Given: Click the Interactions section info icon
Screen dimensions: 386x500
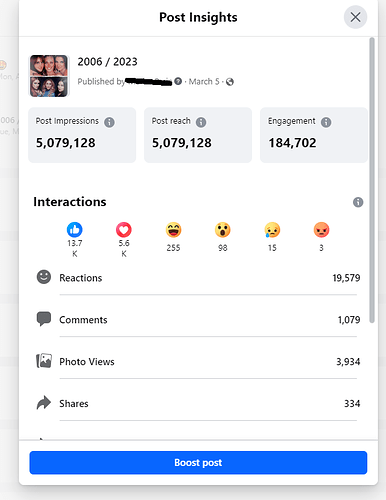Looking at the screenshot, I should (x=358, y=202).
